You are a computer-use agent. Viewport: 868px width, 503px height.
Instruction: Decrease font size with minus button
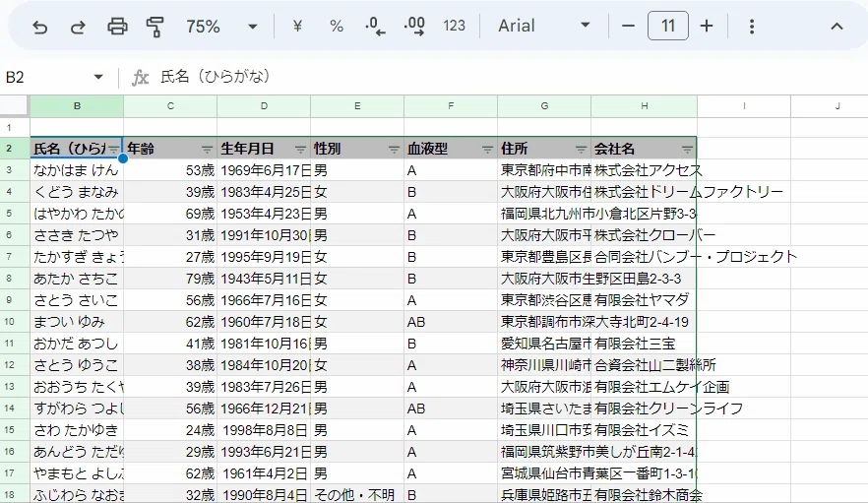tap(628, 26)
